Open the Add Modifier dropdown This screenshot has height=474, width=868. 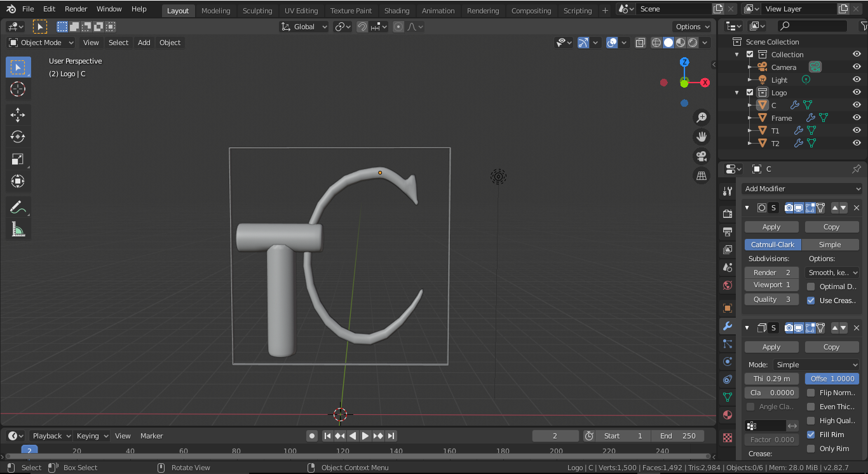point(803,189)
